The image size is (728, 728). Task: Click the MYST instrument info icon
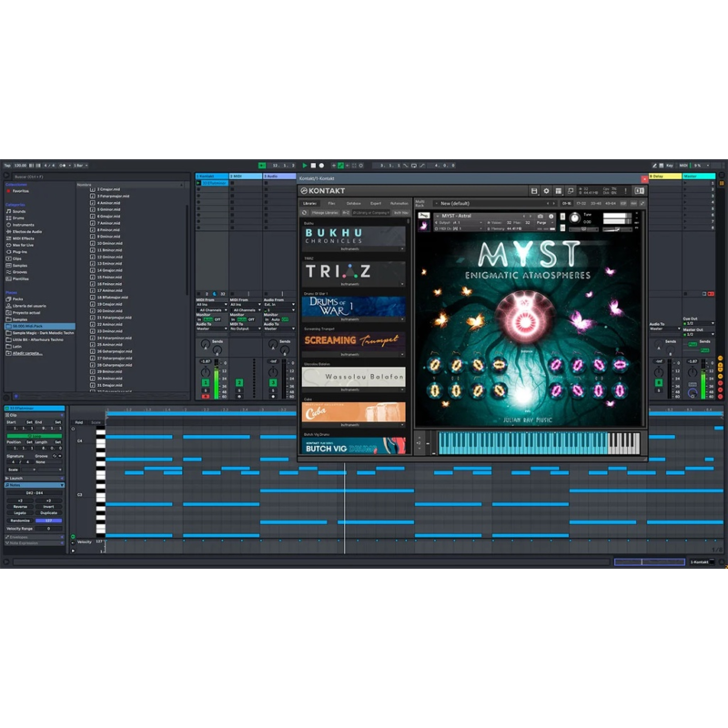tap(550, 216)
